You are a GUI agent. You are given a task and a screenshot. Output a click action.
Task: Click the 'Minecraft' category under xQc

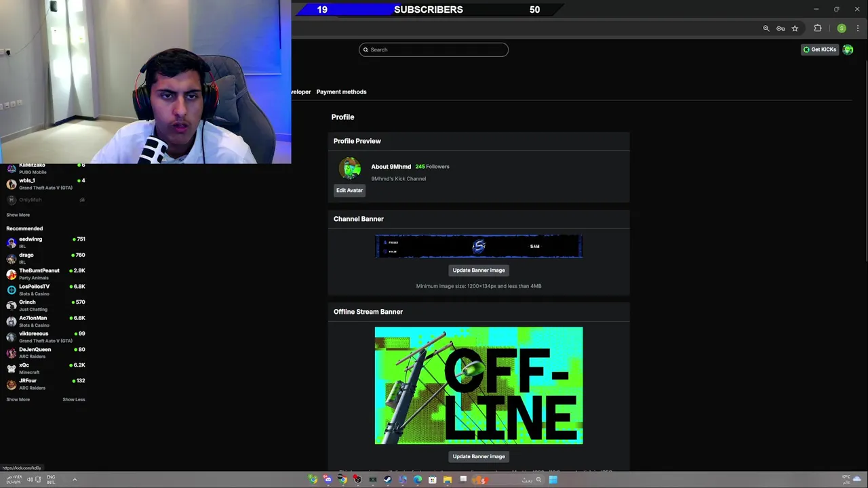coord(29,373)
